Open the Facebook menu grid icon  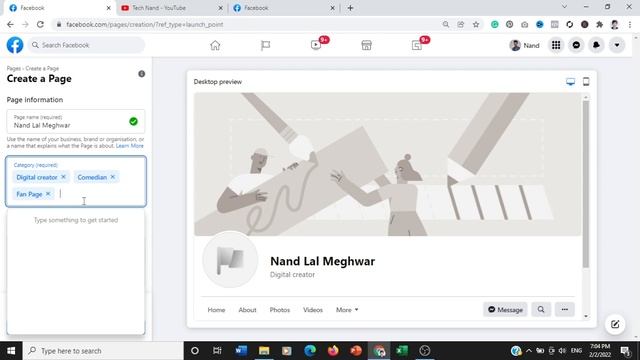pyautogui.click(x=556, y=45)
